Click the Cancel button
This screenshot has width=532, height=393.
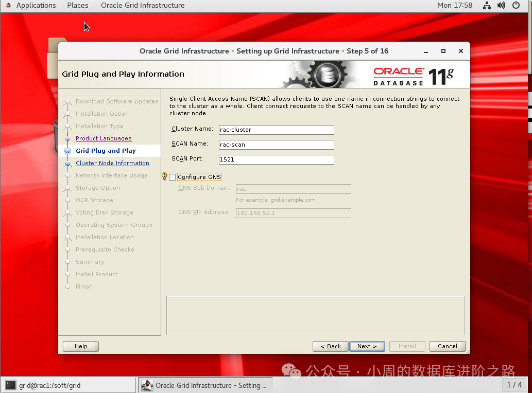pos(447,346)
